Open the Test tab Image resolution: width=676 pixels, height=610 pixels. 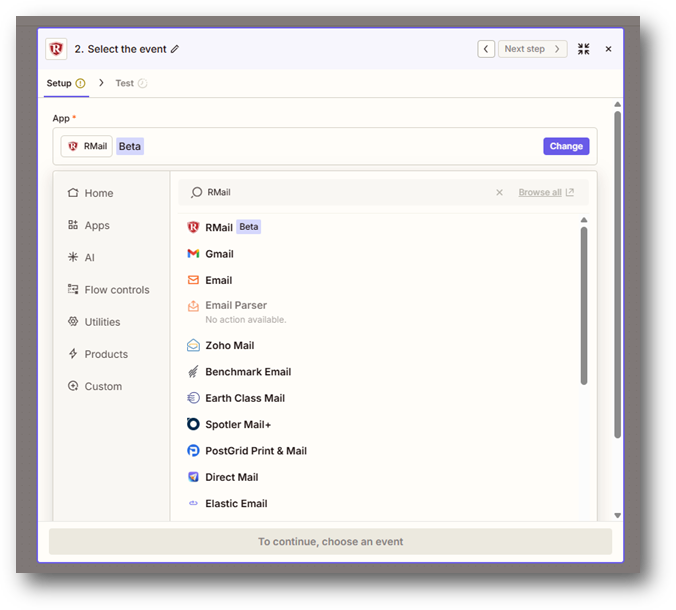125,83
